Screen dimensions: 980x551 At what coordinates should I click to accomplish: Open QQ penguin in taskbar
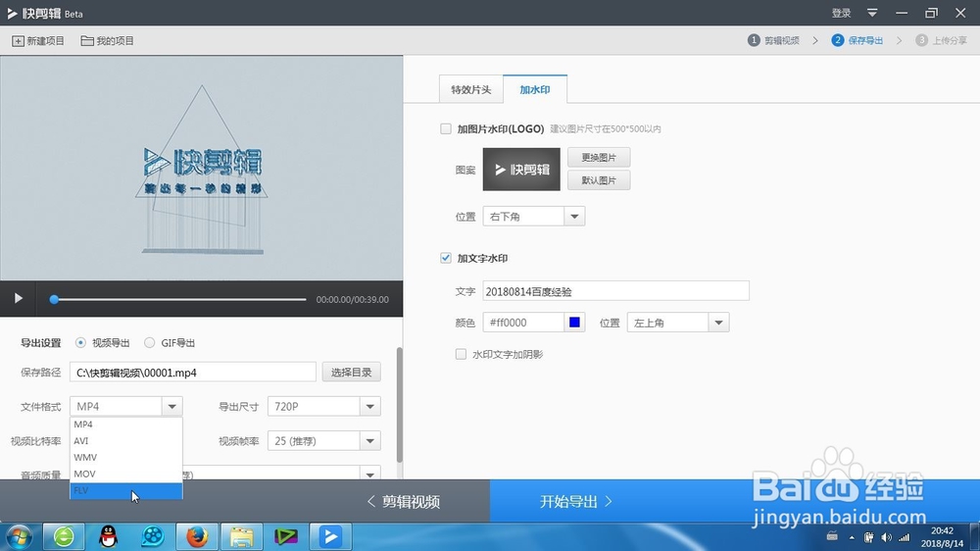tap(108, 536)
